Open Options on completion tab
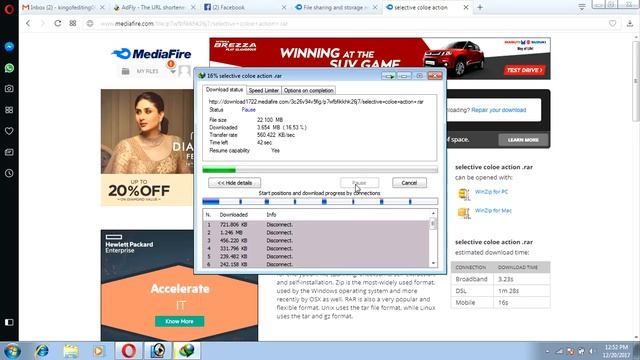The width and height of the screenshot is (640, 360). click(309, 91)
